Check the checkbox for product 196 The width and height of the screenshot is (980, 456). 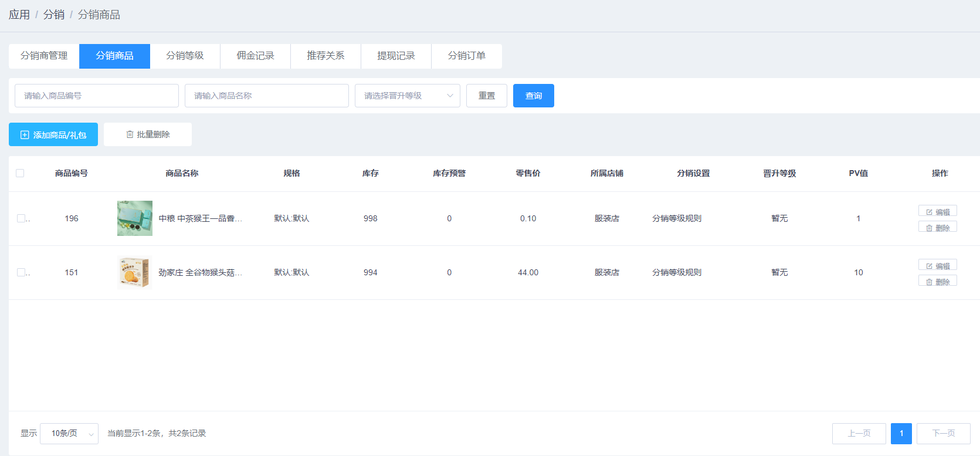coord(21,218)
